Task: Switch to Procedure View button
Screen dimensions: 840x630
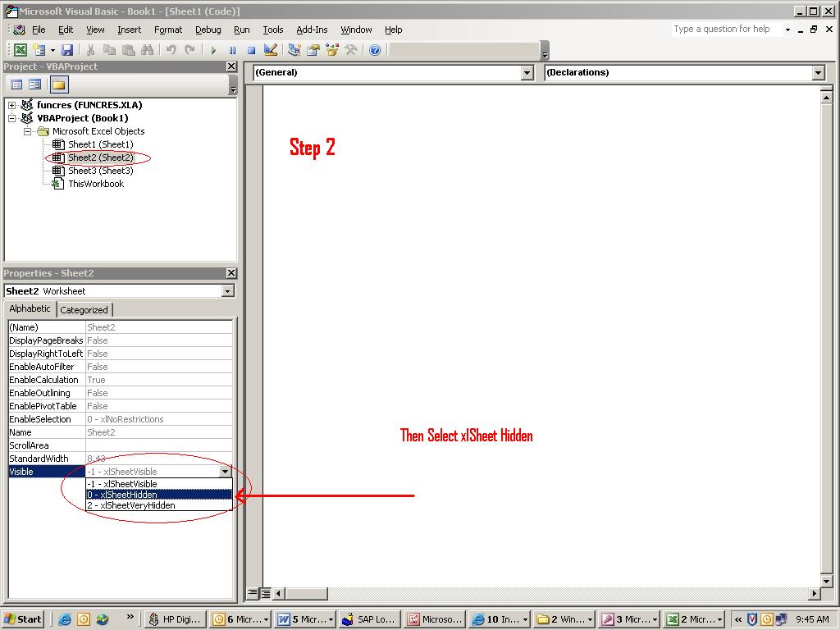Action: pos(253,593)
